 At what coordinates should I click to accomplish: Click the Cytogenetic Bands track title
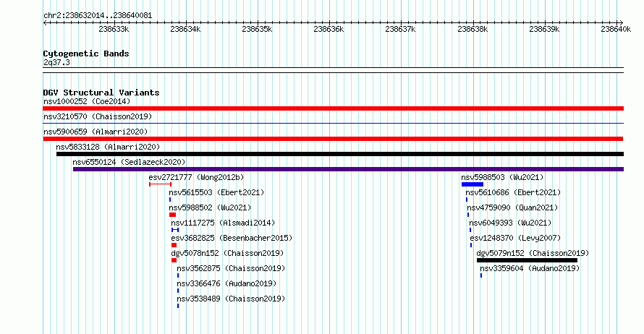point(86,53)
